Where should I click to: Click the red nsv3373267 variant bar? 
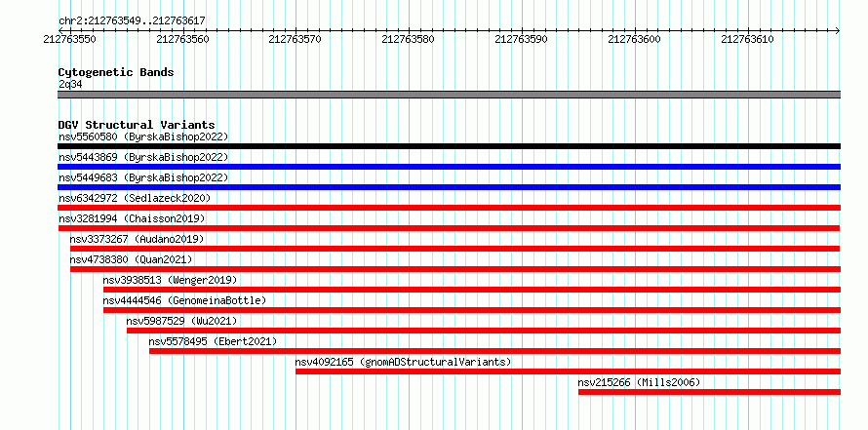tap(454, 249)
